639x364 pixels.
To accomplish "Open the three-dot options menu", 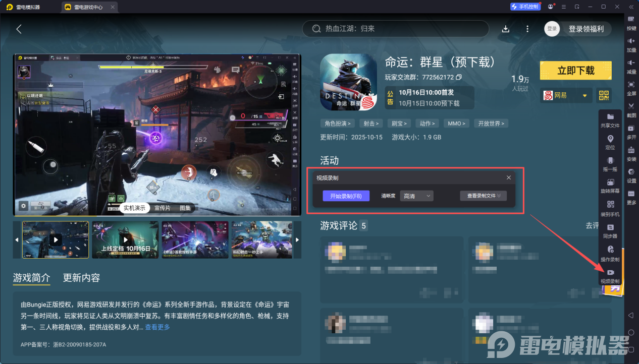I will (527, 29).
